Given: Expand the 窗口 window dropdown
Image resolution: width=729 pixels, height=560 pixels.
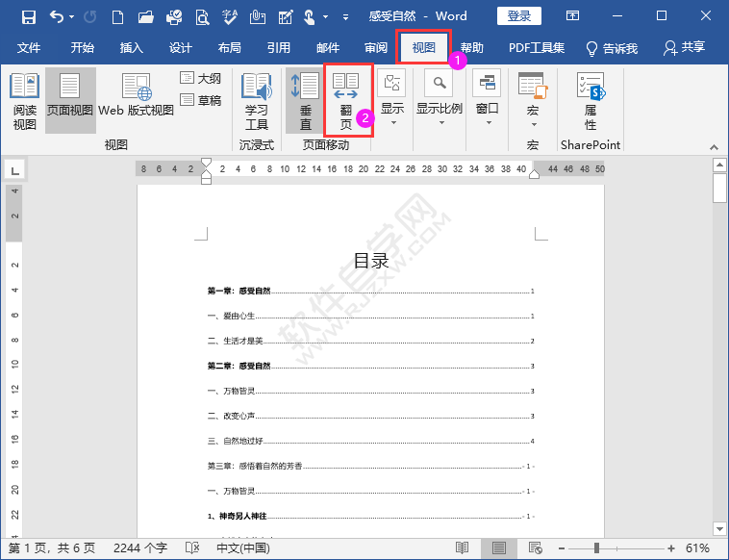Looking at the screenshot, I should (487, 98).
